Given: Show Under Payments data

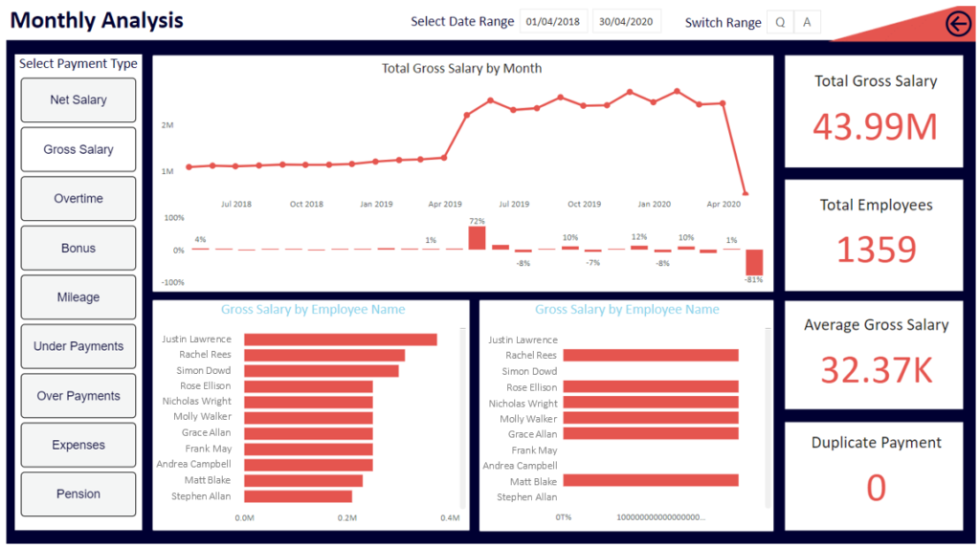Looking at the screenshot, I should click(78, 346).
